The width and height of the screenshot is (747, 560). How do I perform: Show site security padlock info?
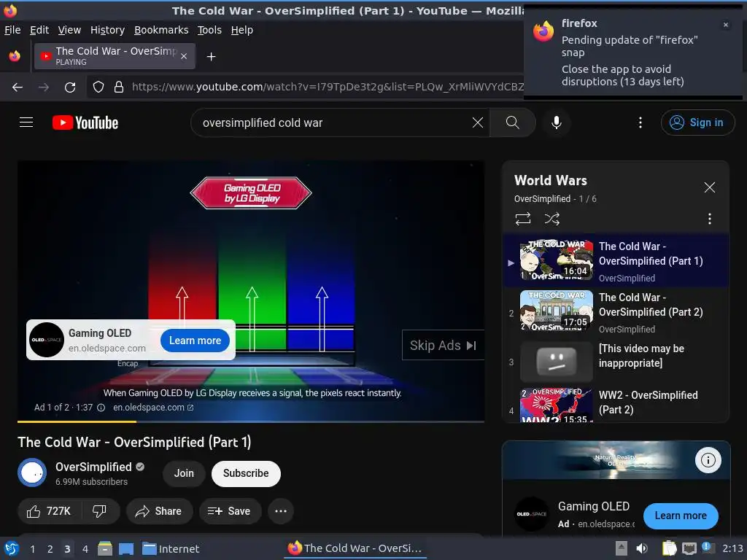coord(119,87)
